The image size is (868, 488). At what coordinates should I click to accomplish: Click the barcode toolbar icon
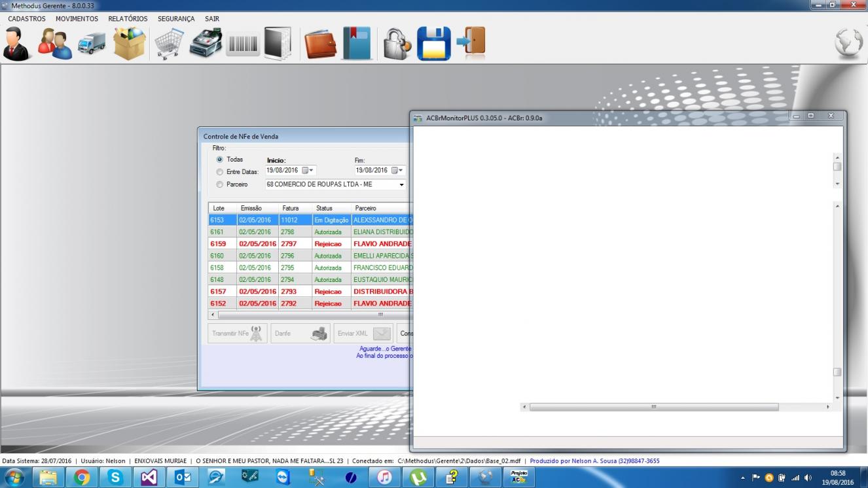(243, 44)
